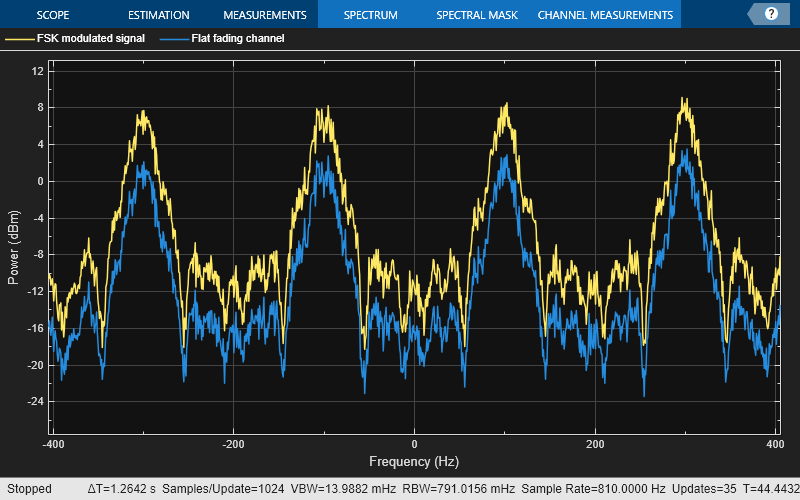Click the ΔT=1.2642 s status entry
The height and width of the screenshot is (500, 800).
[121, 489]
